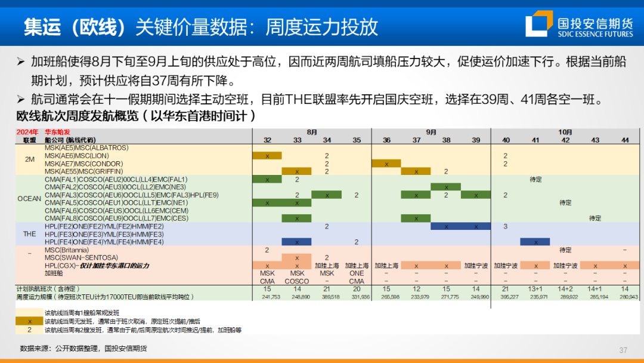Click the 欧线航次周度发航概览 table heading
Image resolution: width=644 pixels, height=363 pixels.
[x=136, y=116]
